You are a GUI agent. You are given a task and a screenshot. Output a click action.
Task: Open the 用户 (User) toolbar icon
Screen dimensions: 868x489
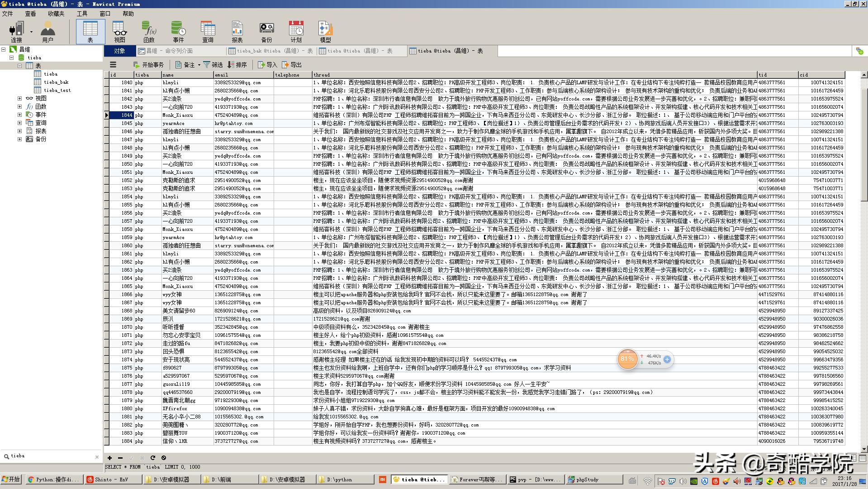pyautogui.click(x=47, y=32)
